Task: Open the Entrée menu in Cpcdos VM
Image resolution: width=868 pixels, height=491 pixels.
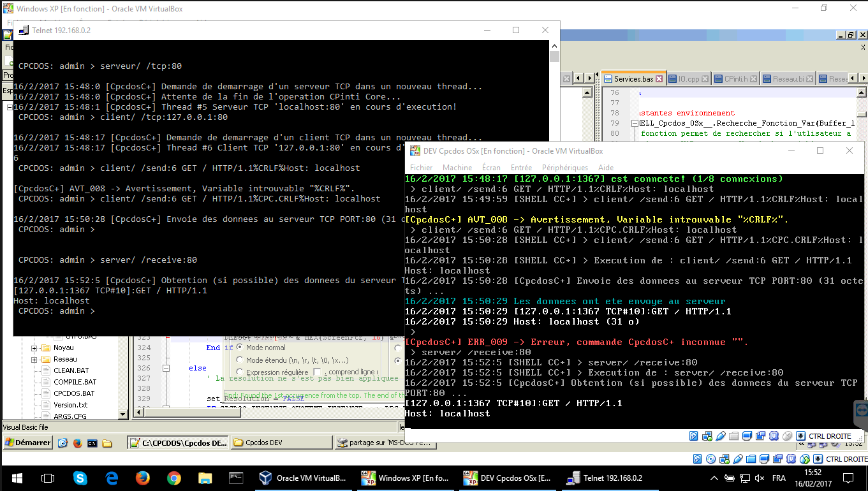Action: pyautogui.click(x=521, y=167)
